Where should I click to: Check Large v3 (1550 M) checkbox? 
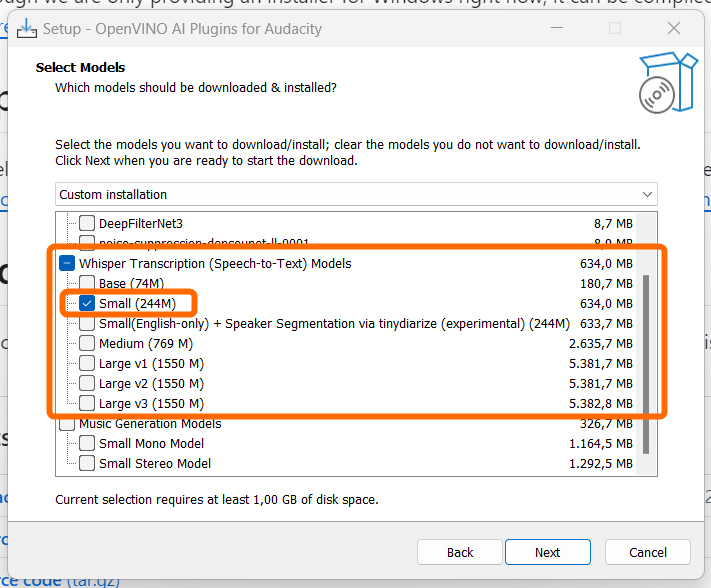[x=87, y=403]
